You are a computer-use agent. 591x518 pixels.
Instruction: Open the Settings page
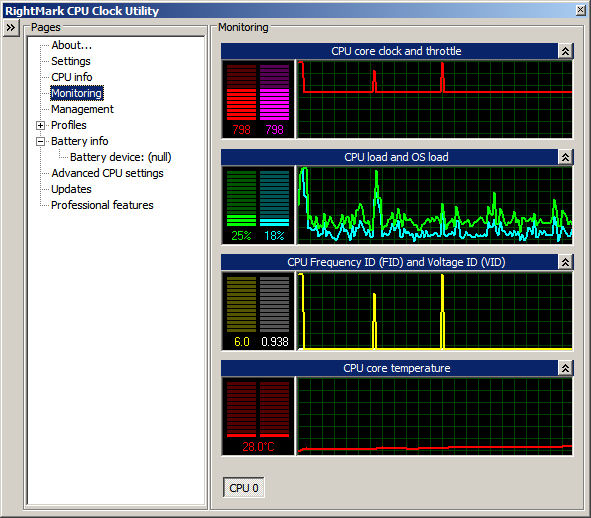pyautogui.click(x=71, y=61)
